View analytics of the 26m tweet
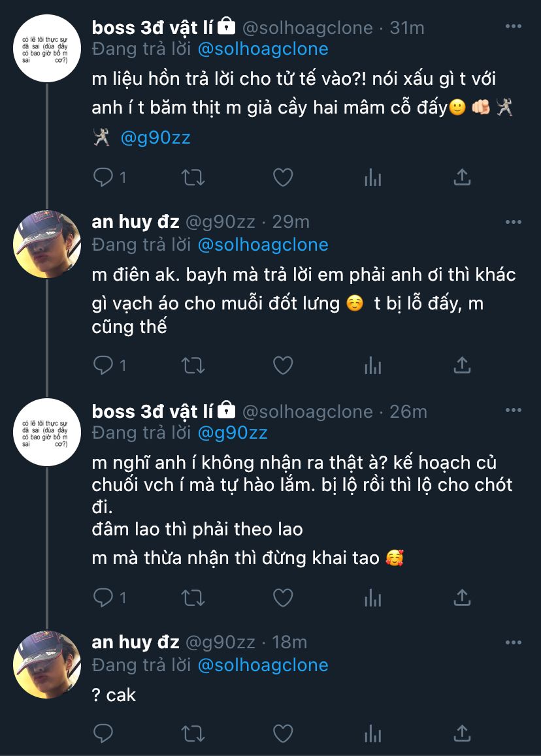 click(x=372, y=597)
